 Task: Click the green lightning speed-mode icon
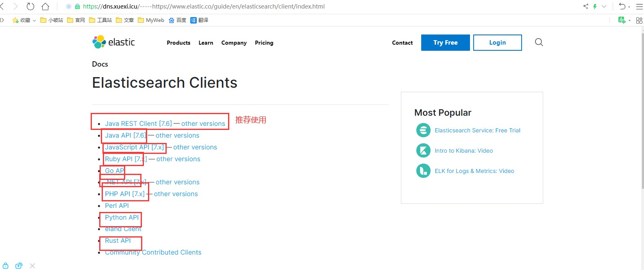tap(595, 6)
